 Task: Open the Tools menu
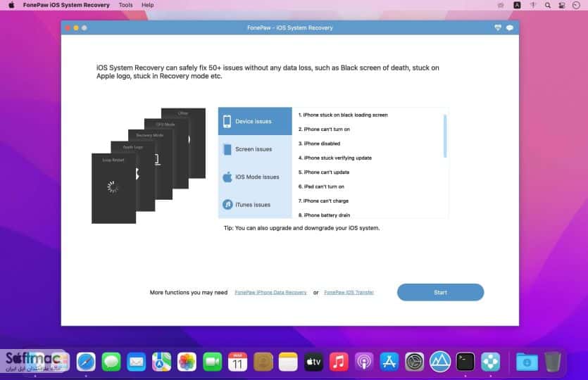125,5
